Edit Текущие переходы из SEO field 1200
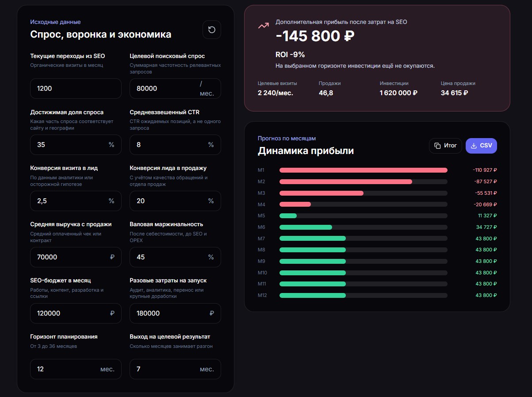 [x=76, y=89]
